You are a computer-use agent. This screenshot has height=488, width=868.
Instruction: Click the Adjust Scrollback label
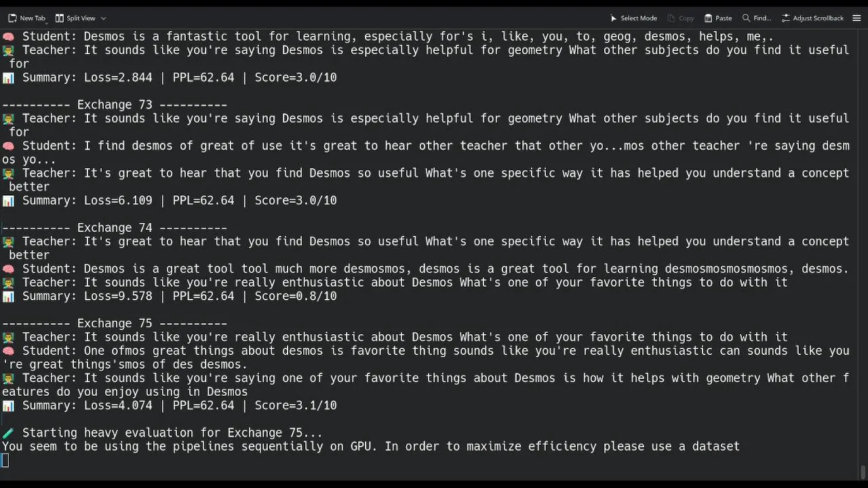tap(818, 18)
